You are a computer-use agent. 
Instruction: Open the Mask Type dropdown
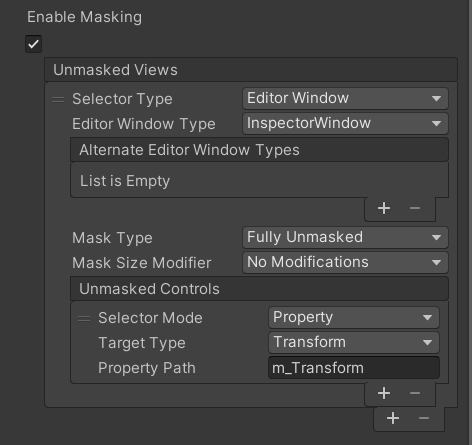click(x=345, y=237)
